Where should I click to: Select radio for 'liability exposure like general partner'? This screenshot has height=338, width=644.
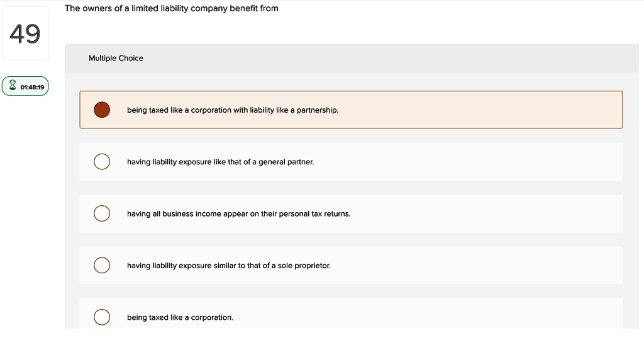point(102,162)
